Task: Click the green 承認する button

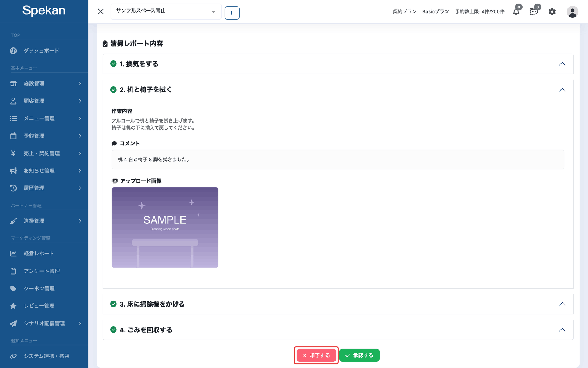Action: click(359, 355)
